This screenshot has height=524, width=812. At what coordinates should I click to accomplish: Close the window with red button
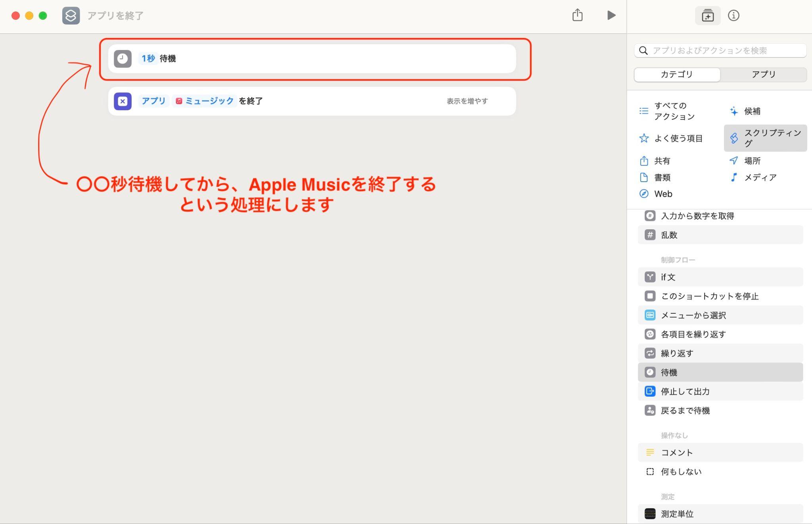tap(15, 15)
